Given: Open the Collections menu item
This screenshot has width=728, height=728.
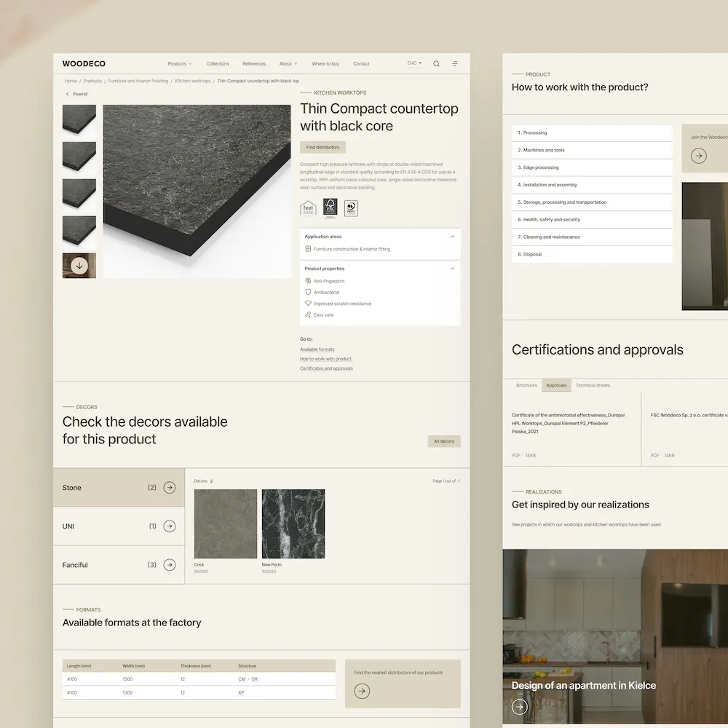Looking at the screenshot, I should click(218, 64).
